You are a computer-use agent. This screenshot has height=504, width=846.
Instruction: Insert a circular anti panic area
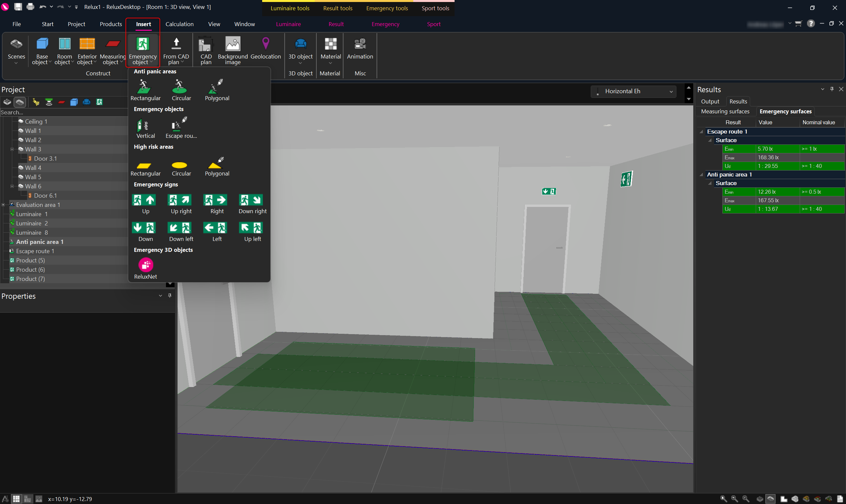click(x=181, y=90)
